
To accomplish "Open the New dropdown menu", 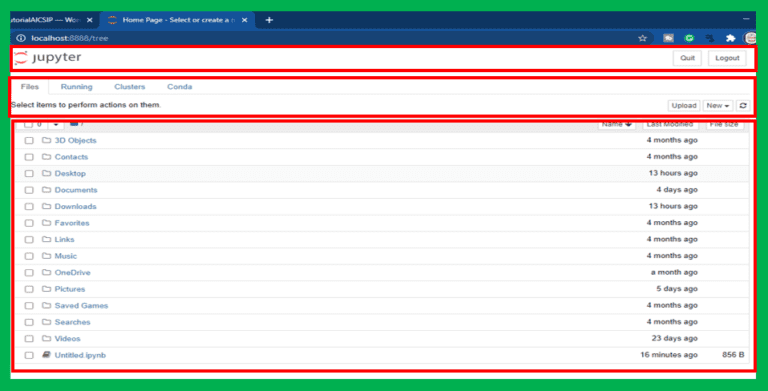I will (x=718, y=105).
